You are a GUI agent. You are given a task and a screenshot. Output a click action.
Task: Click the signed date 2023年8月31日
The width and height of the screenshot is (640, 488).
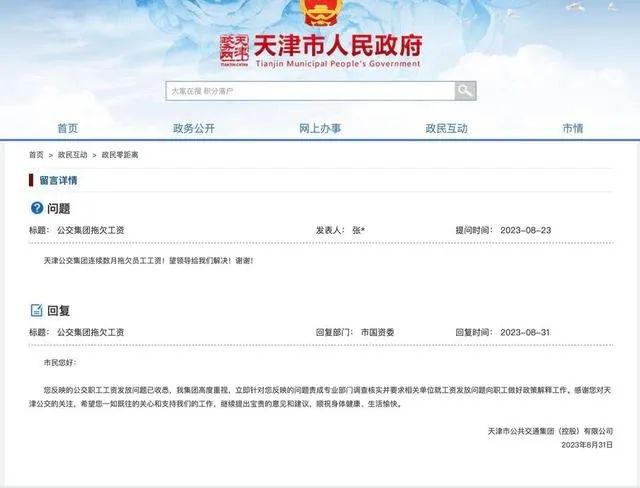point(587,445)
